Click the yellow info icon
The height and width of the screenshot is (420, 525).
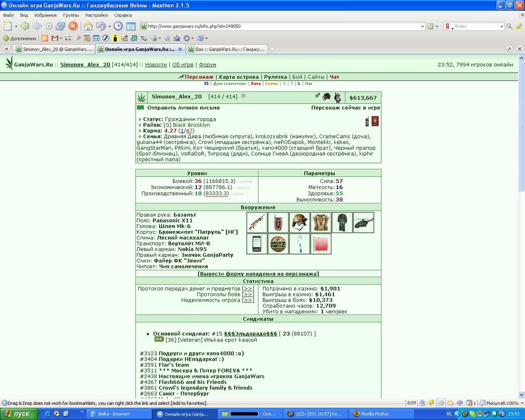click(115, 38)
